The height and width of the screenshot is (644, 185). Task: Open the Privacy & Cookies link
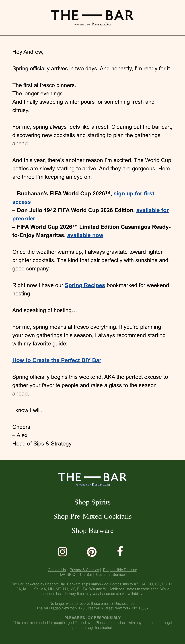pos(84,570)
